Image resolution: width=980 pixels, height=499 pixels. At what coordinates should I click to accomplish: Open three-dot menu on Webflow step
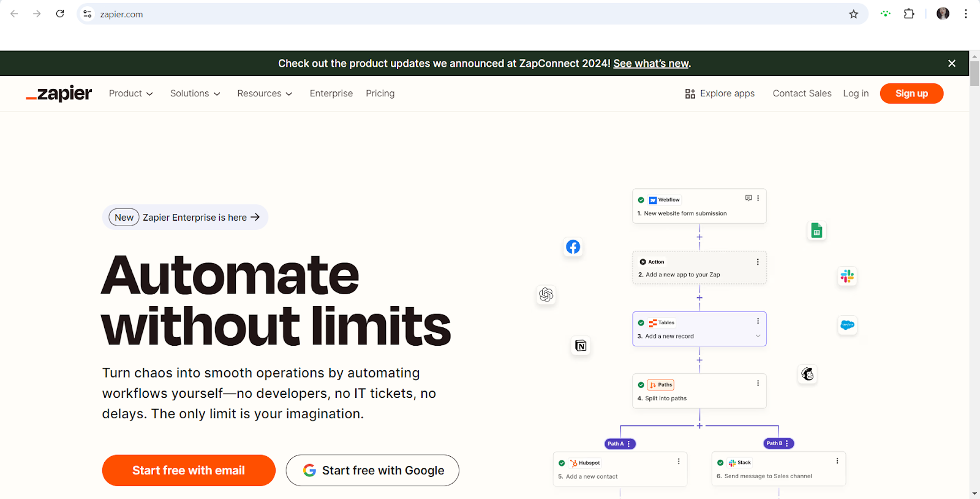point(758,198)
